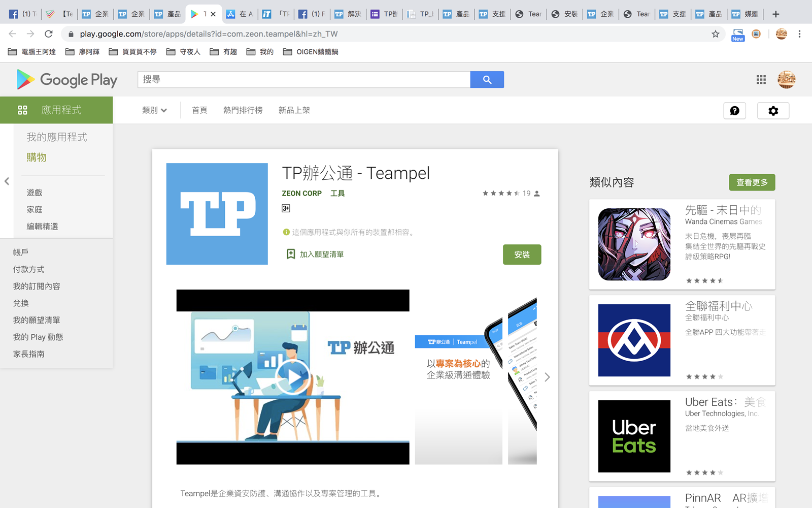The image size is (812, 508).
Task: Play the Teampel promo video
Action: point(293,377)
